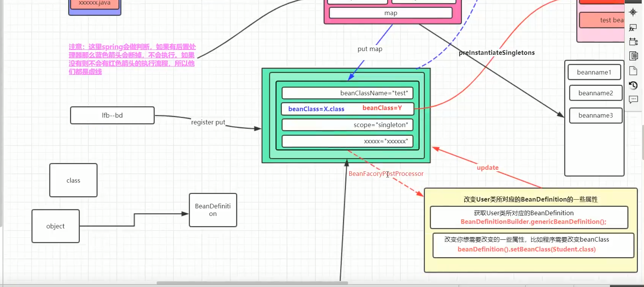Select the 'class' shape
Viewport: 644px width, 287px height.
coord(73,180)
